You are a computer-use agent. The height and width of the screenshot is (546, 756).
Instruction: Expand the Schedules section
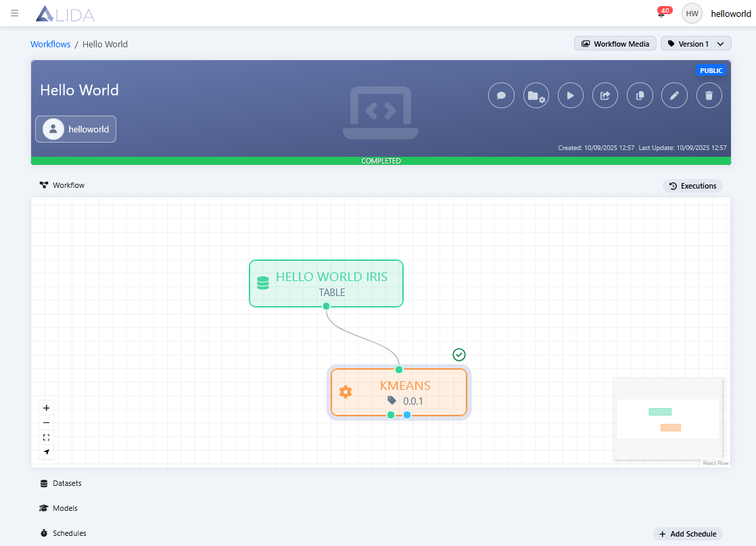point(63,533)
